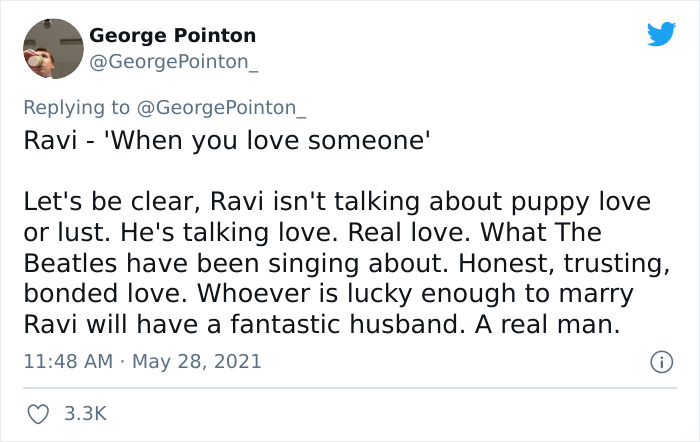Click the display name George Pointon
Image resolution: width=700 pixels, height=442 pixels.
click(x=172, y=36)
